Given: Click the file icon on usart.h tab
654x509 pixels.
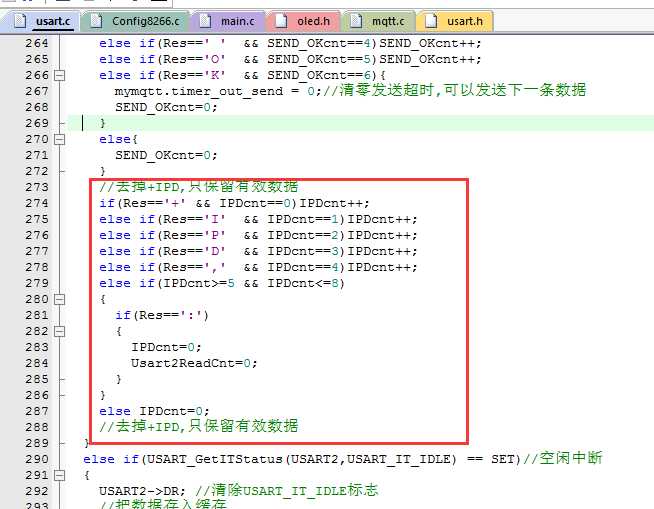Looking at the screenshot, I should coord(431,21).
